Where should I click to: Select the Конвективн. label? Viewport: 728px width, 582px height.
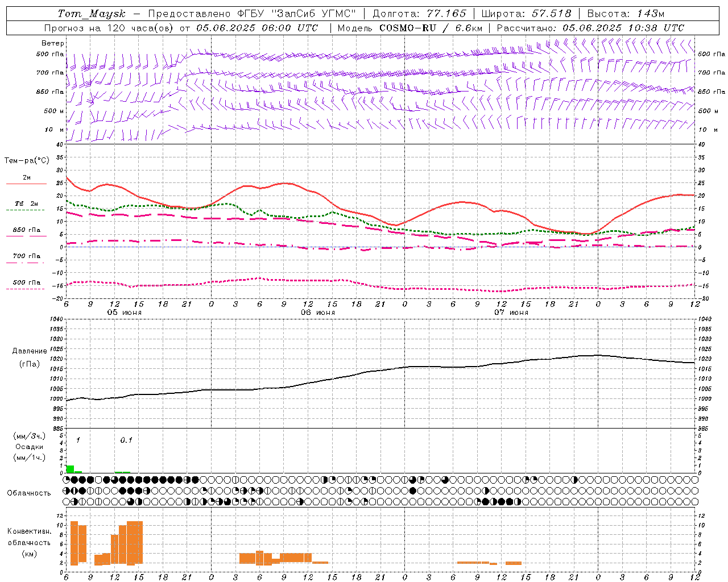click(x=29, y=531)
